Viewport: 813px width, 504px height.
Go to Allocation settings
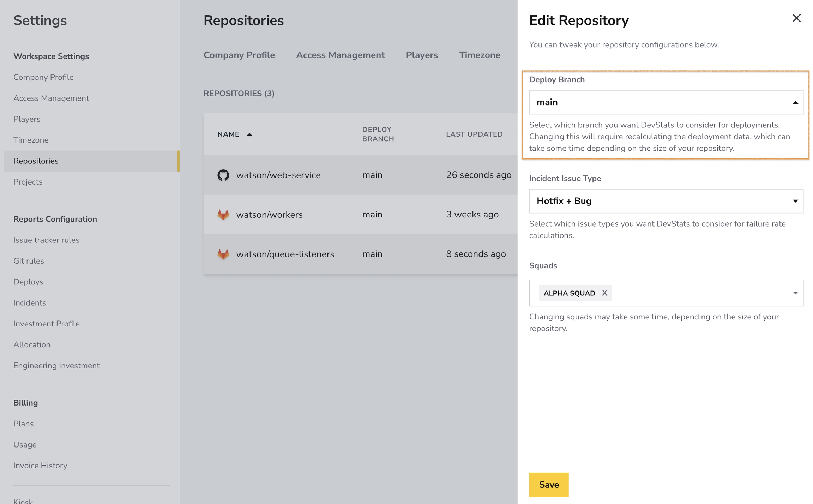32,345
